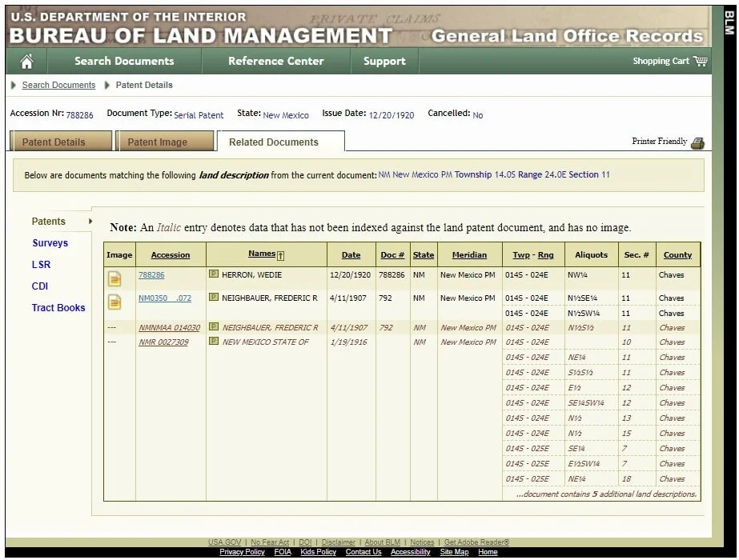Sort table by Names column
Image resolution: width=739 pixels, height=560 pixels.
[262, 254]
